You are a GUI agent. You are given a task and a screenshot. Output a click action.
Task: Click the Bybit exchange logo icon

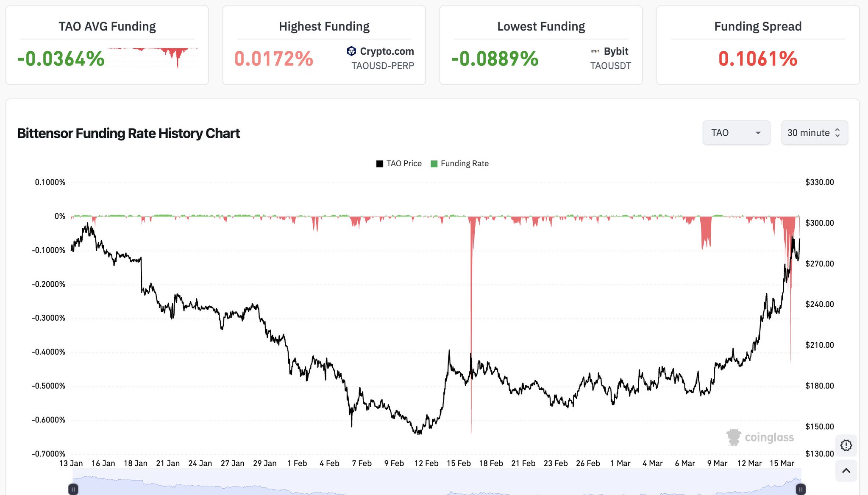[x=595, y=51]
